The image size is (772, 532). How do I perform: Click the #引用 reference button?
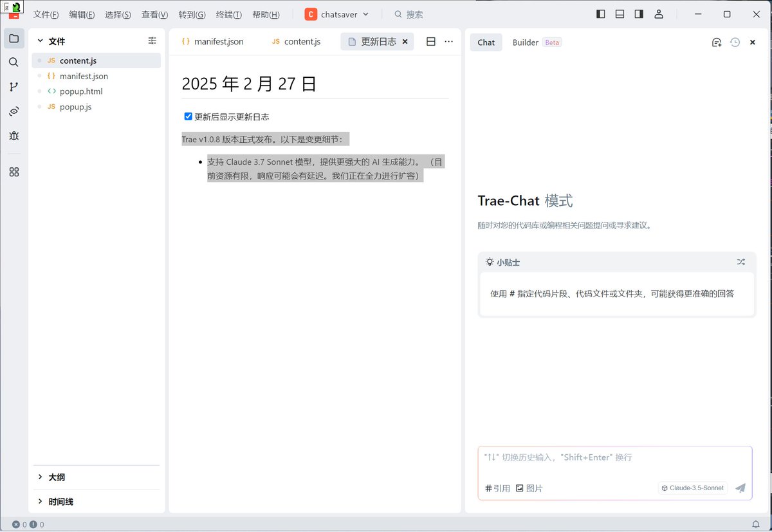pos(498,488)
